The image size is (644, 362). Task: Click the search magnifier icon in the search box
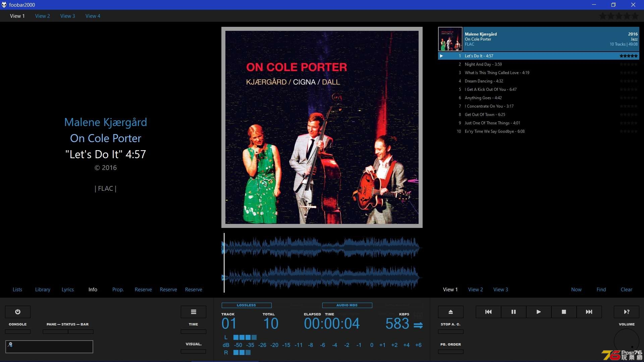[10, 344]
